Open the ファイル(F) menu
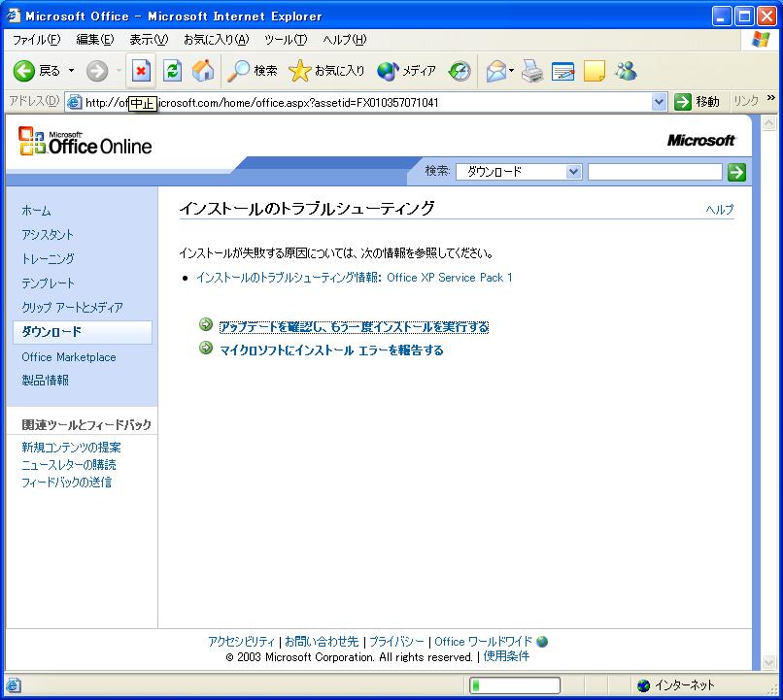This screenshot has width=783, height=700. tap(37, 40)
